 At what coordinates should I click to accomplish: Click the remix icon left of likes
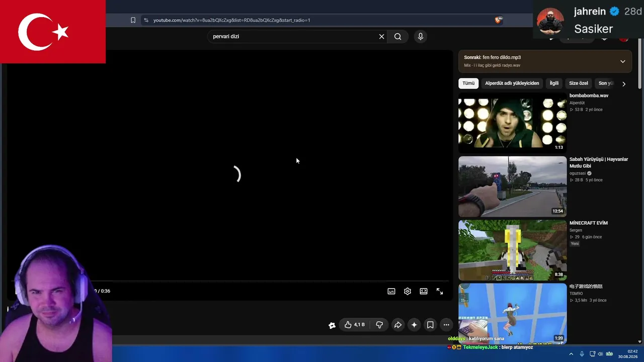[x=332, y=325]
